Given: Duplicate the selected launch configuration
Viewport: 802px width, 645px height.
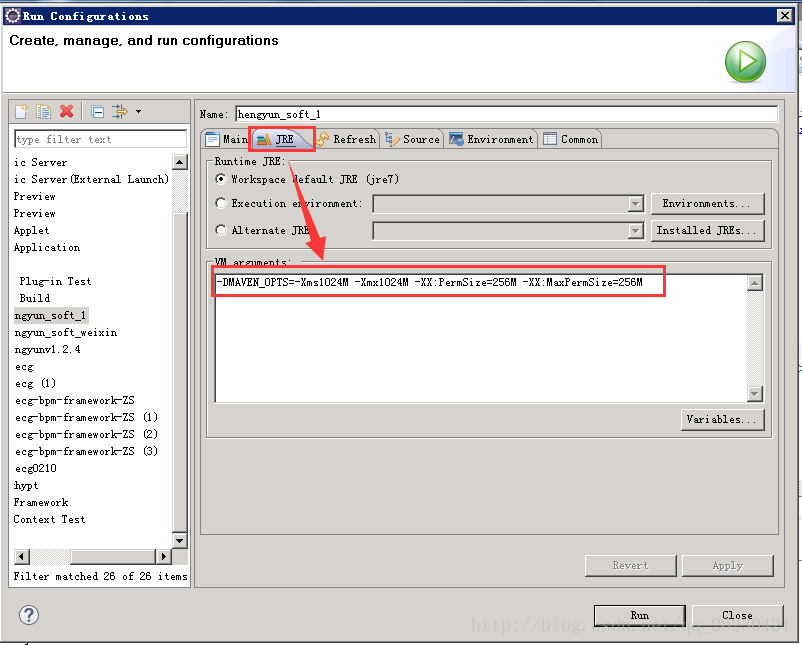Looking at the screenshot, I should point(42,112).
